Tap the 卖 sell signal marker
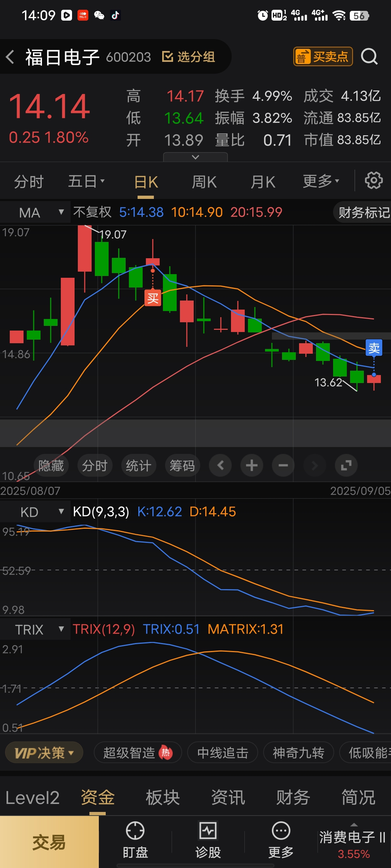 pyautogui.click(x=374, y=348)
